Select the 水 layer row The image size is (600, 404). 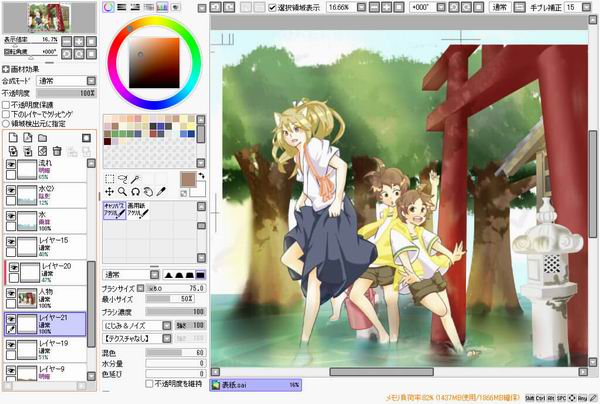[45, 221]
